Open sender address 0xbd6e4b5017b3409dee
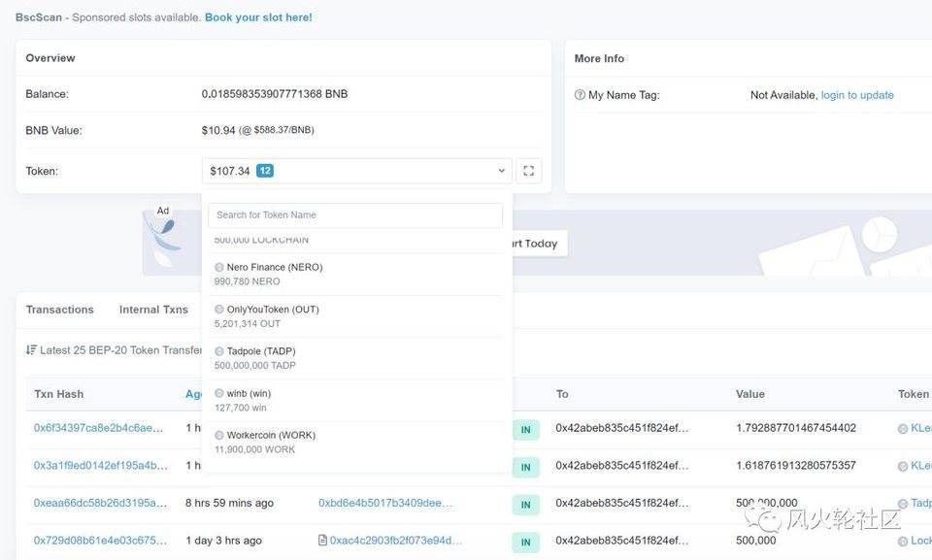The image size is (932, 560). coord(385,503)
